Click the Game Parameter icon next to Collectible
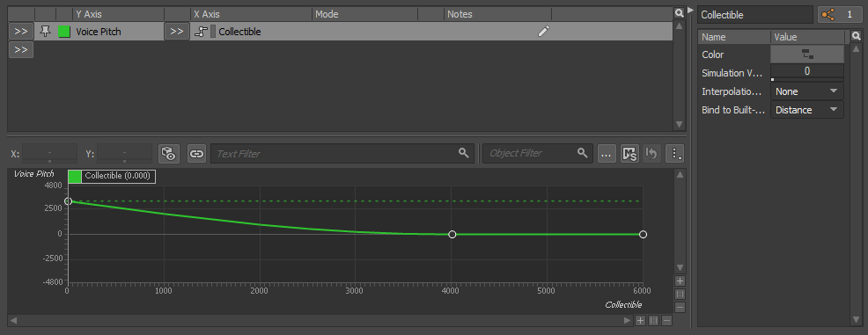The width and height of the screenshot is (868, 335). coord(201,32)
